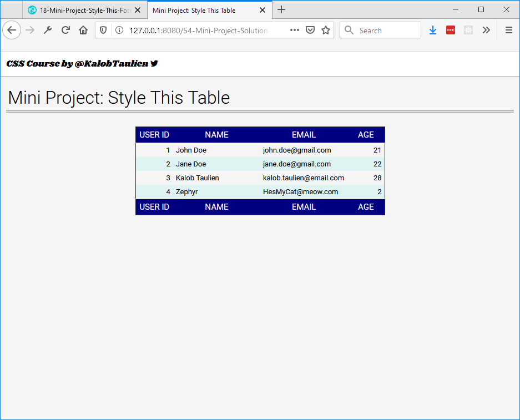Open the Firefox hamburger menu
Screen dimensions: 520x420
(508, 30)
